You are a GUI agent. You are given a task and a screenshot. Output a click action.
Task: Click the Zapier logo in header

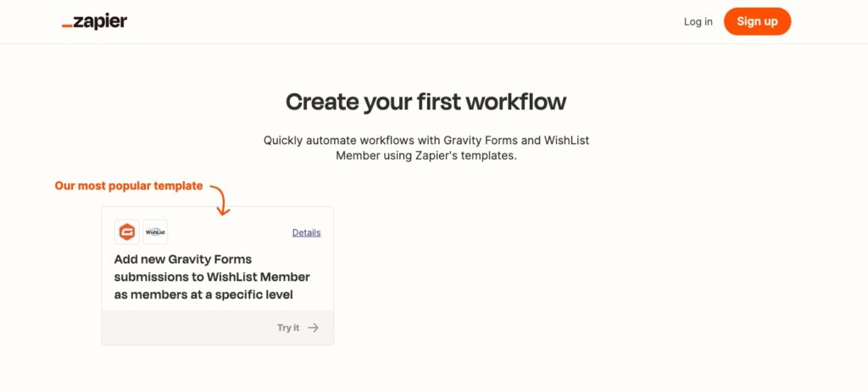pyautogui.click(x=95, y=21)
